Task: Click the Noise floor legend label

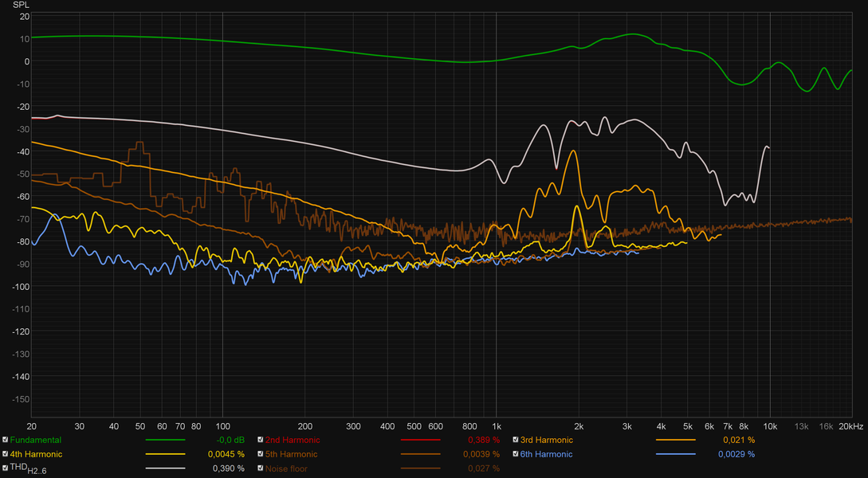Action: 286,468
